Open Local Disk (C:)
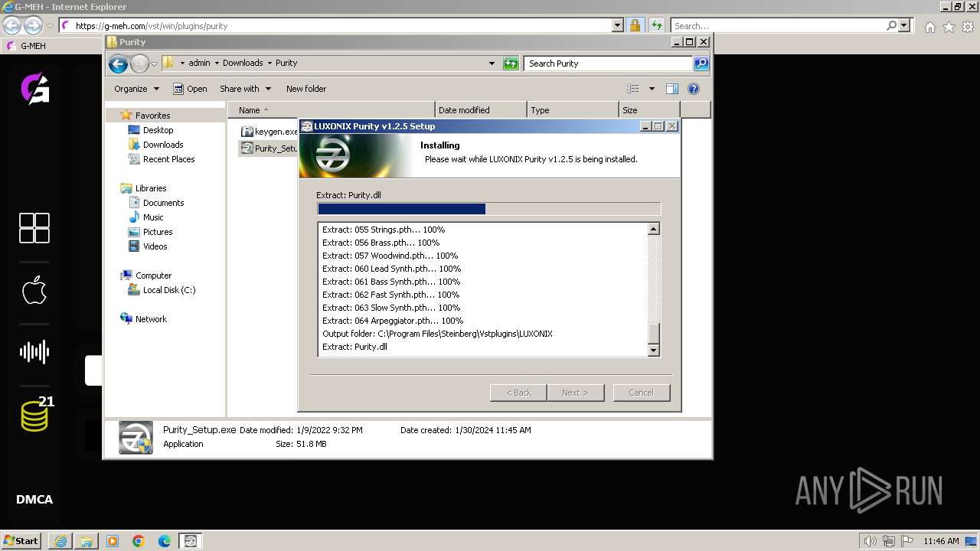Viewport: 980px width, 551px height. (168, 290)
